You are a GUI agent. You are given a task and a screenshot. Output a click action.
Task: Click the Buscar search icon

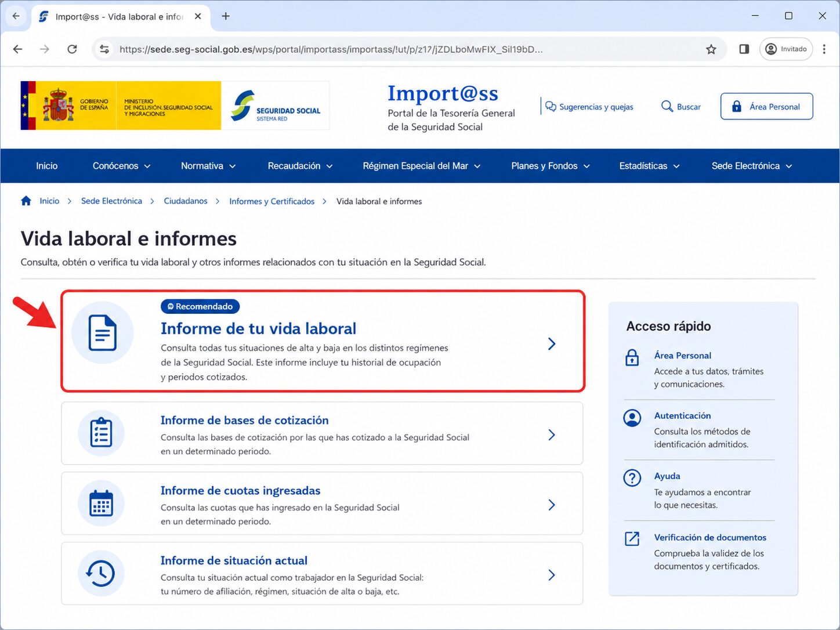(x=667, y=107)
